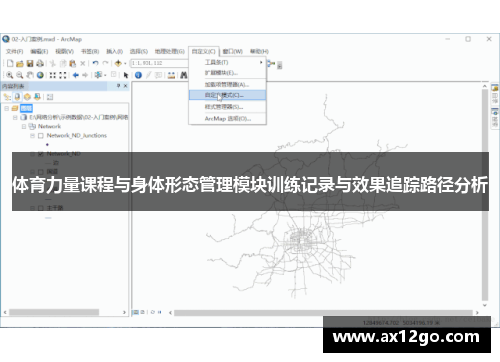Click the Identify info tool icon
Screen dimensions: 500x362
click(138, 75)
